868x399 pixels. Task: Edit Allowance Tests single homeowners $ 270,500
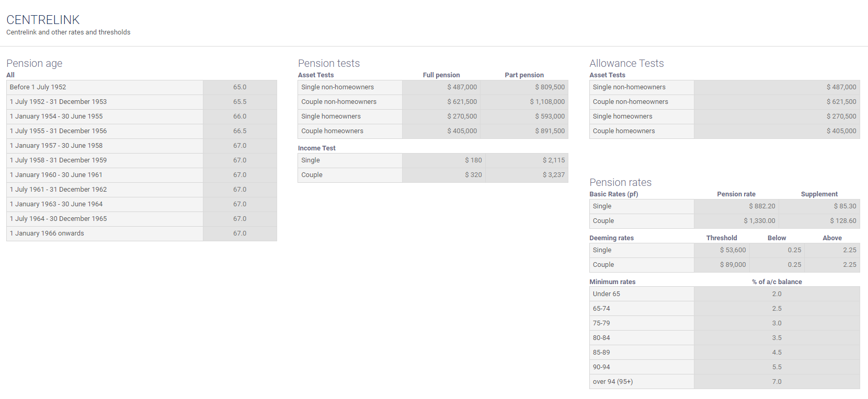[777, 116]
